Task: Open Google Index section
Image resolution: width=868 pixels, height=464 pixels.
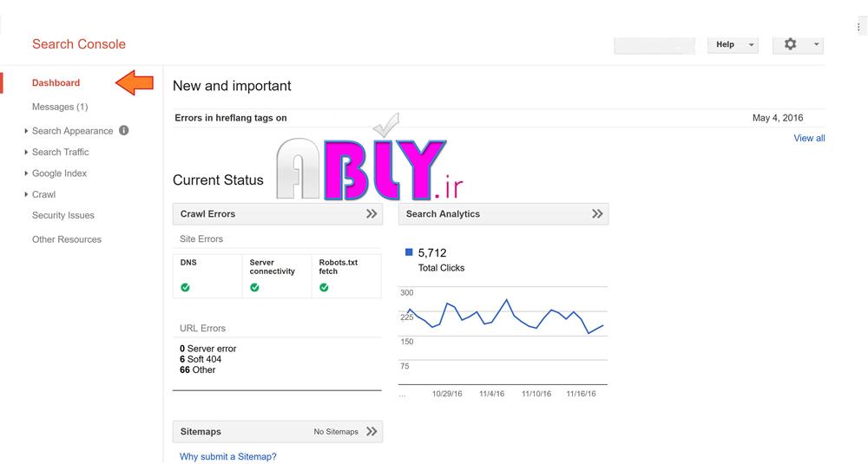Action: coord(59,173)
